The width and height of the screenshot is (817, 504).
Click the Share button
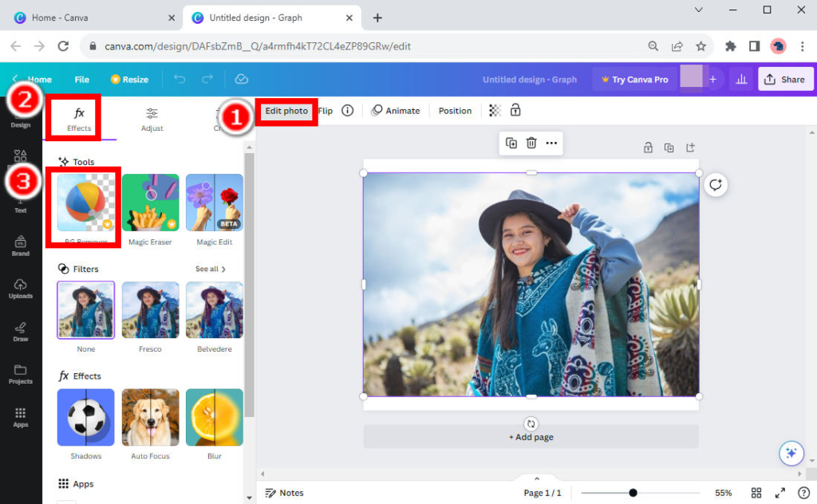pos(785,79)
